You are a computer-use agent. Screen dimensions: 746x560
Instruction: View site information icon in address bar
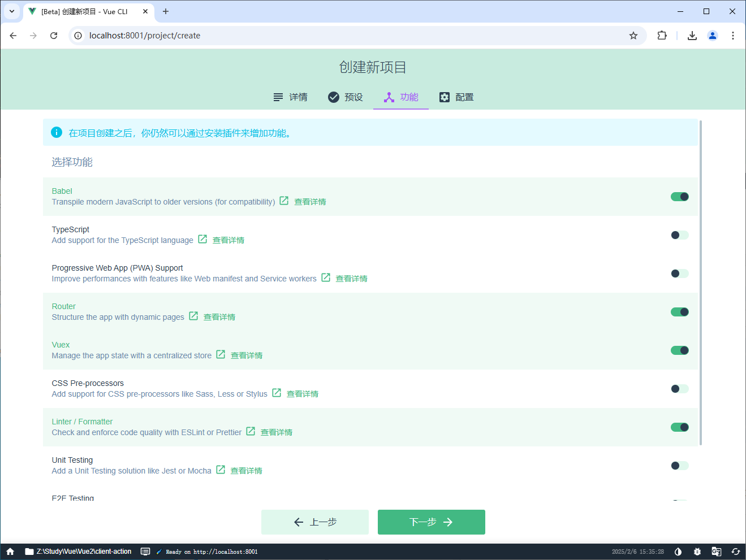[78, 36]
